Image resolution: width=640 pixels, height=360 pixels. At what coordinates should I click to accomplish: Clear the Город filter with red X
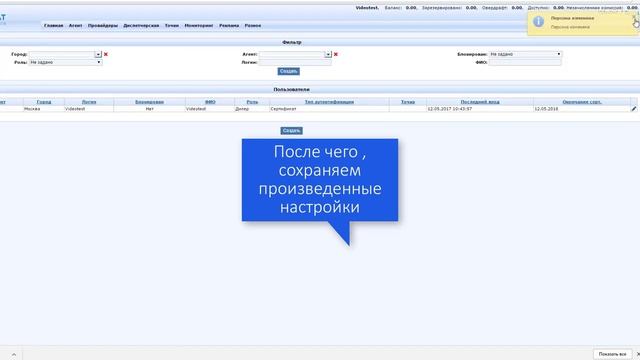pyautogui.click(x=106, y=54)
